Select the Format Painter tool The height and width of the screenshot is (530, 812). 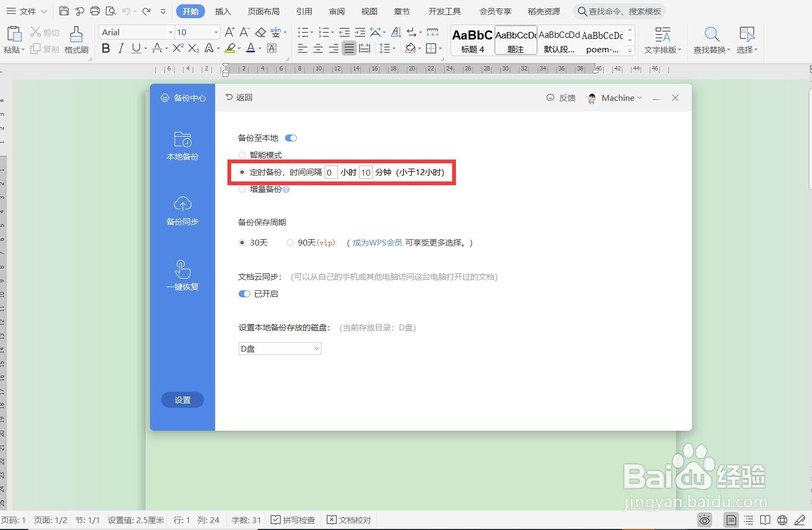[76, 40]
